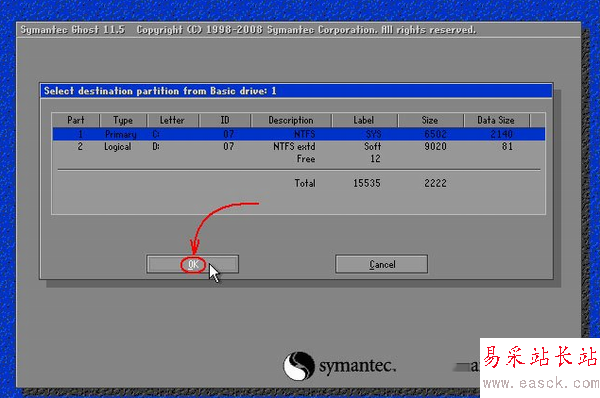Cancel the destination partition dialog

382,264
